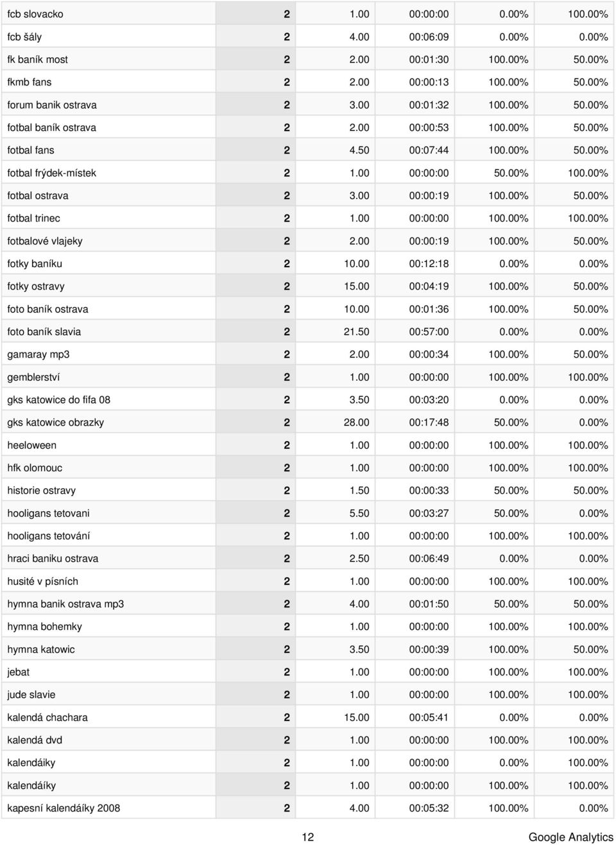Click the 'hooligans tetovani' keyword

click(x=49, y=513)
